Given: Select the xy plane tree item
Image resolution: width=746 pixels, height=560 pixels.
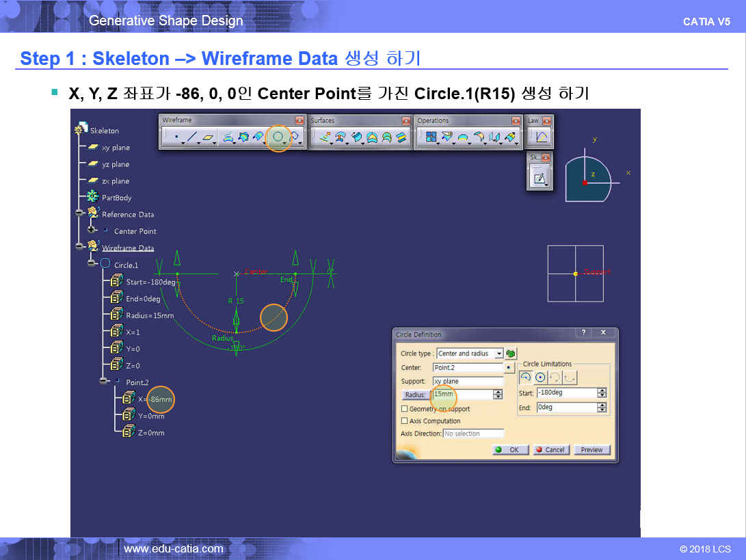Looking at the screenshot, I should [115, 148].
